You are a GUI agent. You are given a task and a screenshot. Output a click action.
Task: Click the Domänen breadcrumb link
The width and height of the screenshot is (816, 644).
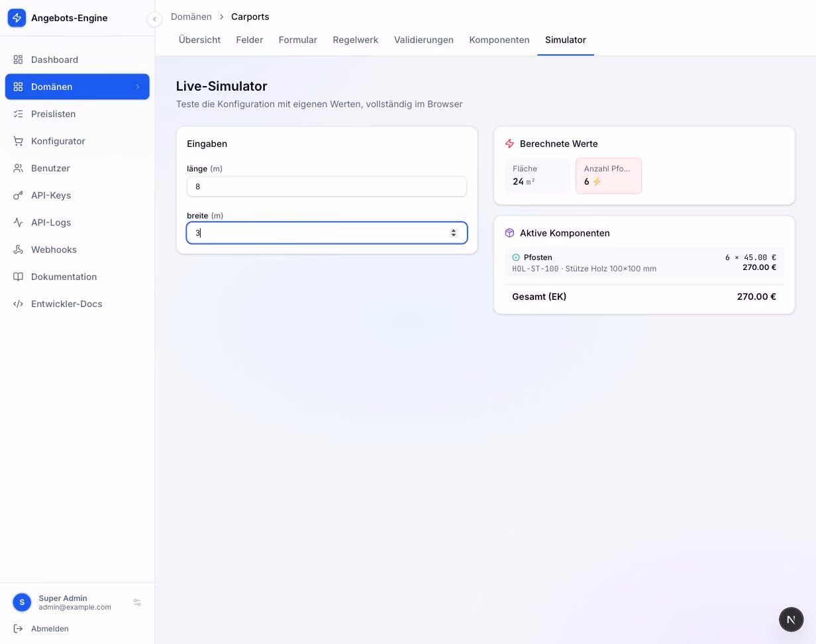pyautogui.click(x=191, y=17)
